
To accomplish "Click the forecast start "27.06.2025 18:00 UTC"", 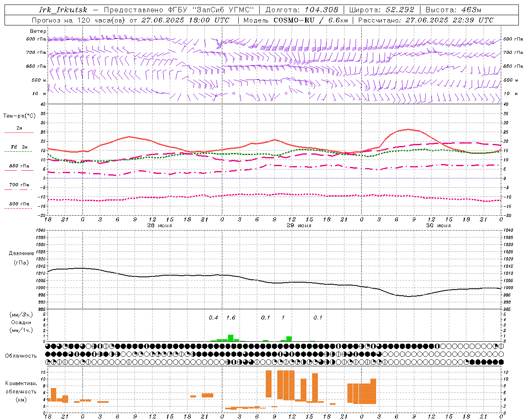I will click(x=185, y=20).
